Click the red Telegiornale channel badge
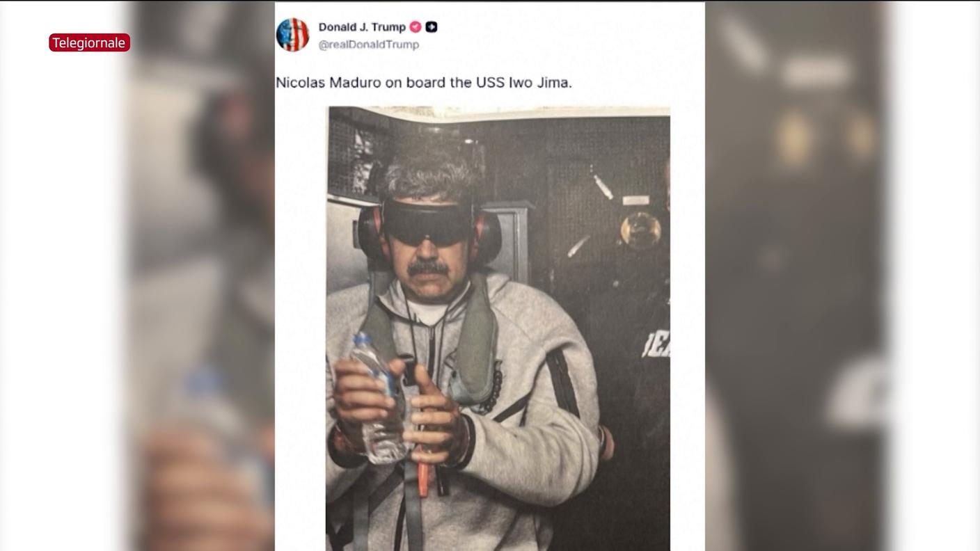Viewport: 980px width, 551px height. 89,42
